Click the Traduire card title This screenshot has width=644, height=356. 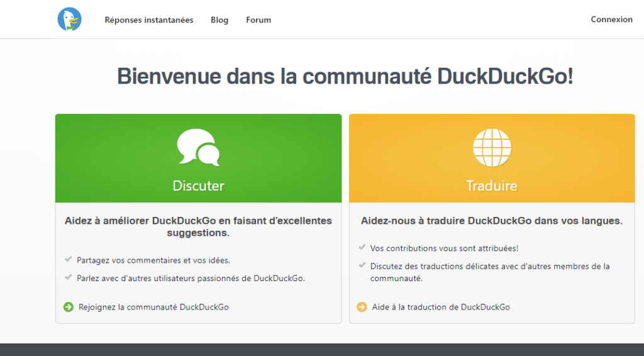point(492,186)
